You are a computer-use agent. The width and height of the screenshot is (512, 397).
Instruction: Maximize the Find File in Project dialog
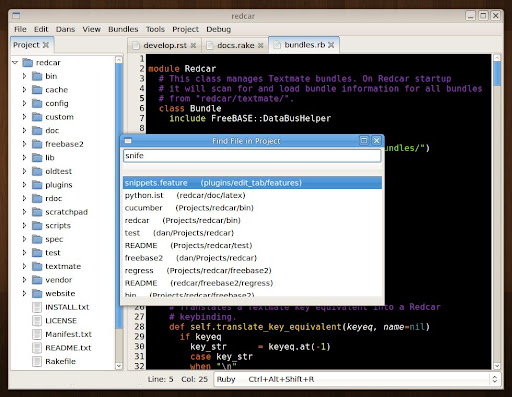[x=364, y=140]
